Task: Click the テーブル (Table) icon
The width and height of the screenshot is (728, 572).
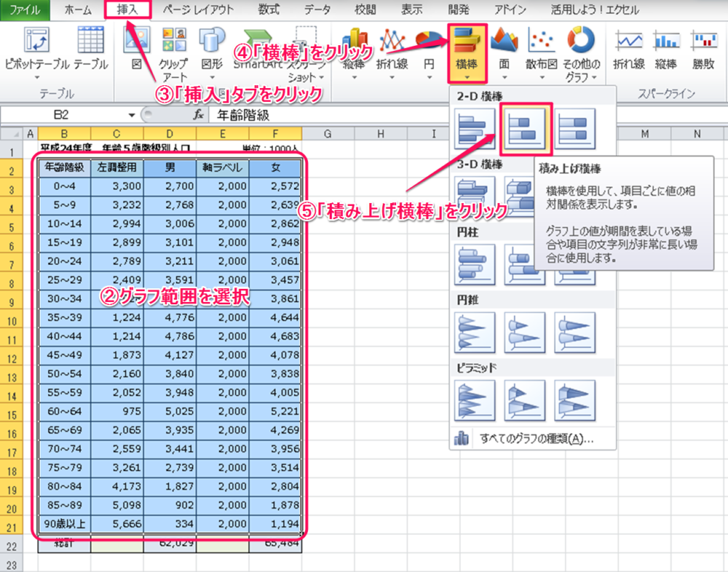Action: pyautogui.click(x=91, y=44)
